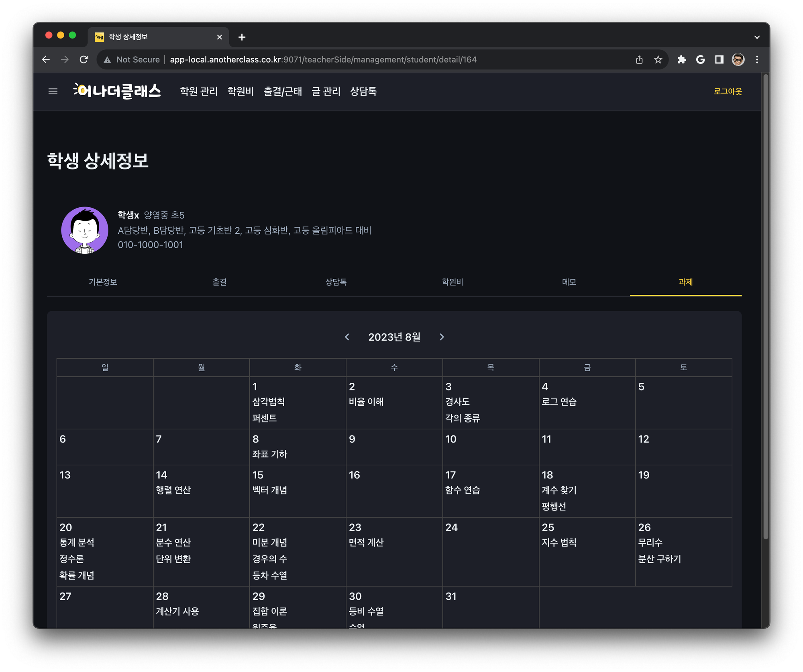803x672 pixels.
Task: Open 좌표 기하 assignment
Action: tap(270, 454)
